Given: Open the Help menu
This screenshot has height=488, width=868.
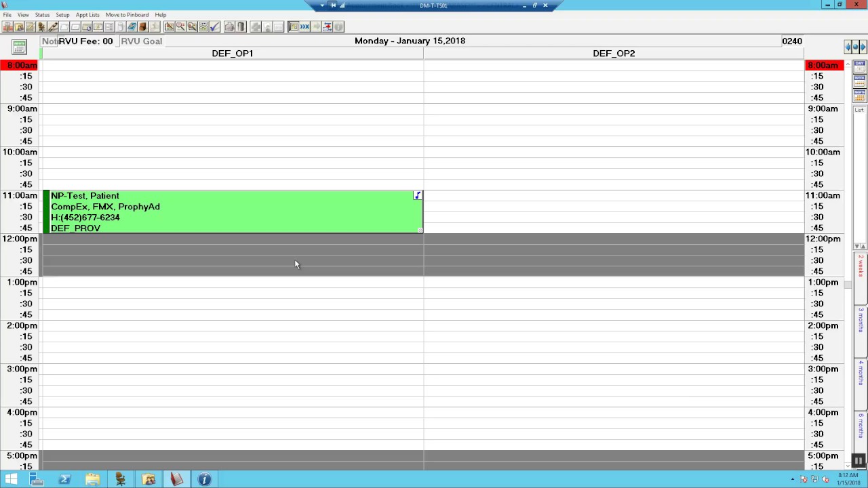Looking at the screenshot, I should click(160, 14).
